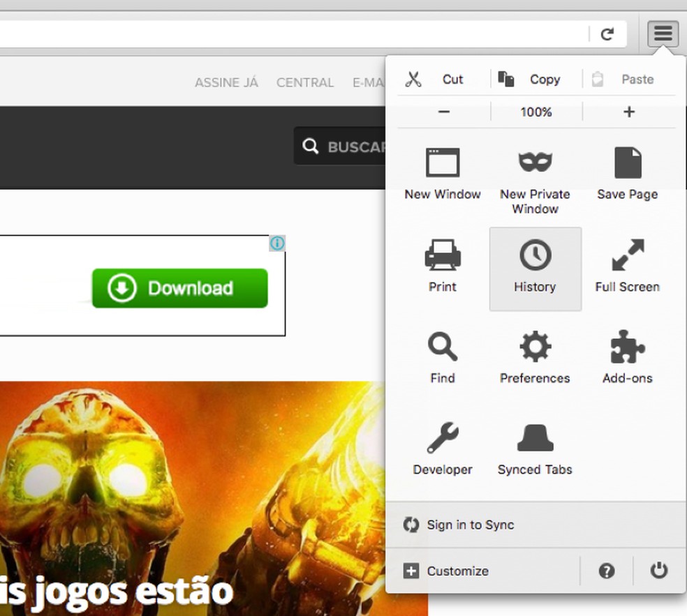Decrease page zoom with the minus control
Image resolution: width=687 pixels, height=616 pixels.
(x=442, y=112)
